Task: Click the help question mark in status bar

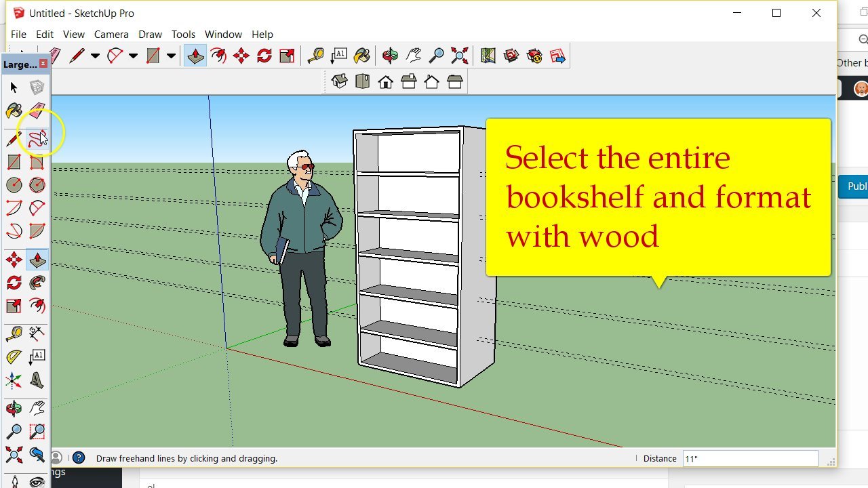Action: pyautogui.click(x=79, y=458)
